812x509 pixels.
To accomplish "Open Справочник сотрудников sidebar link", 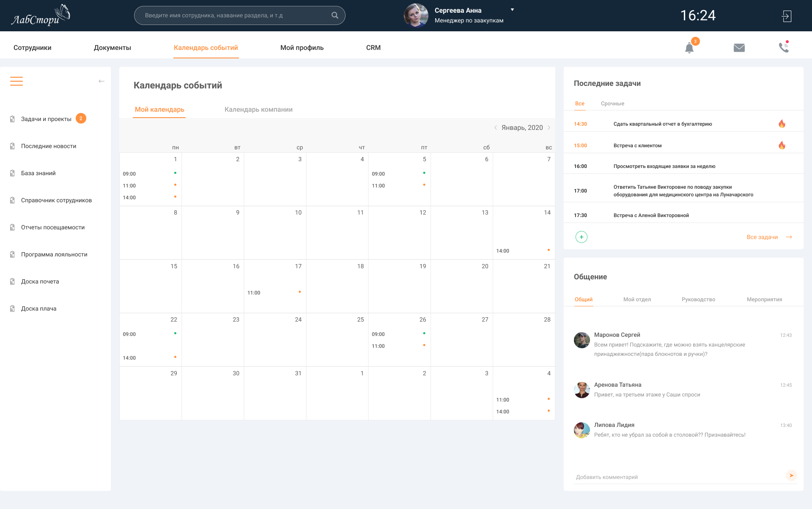I will 56,200.
